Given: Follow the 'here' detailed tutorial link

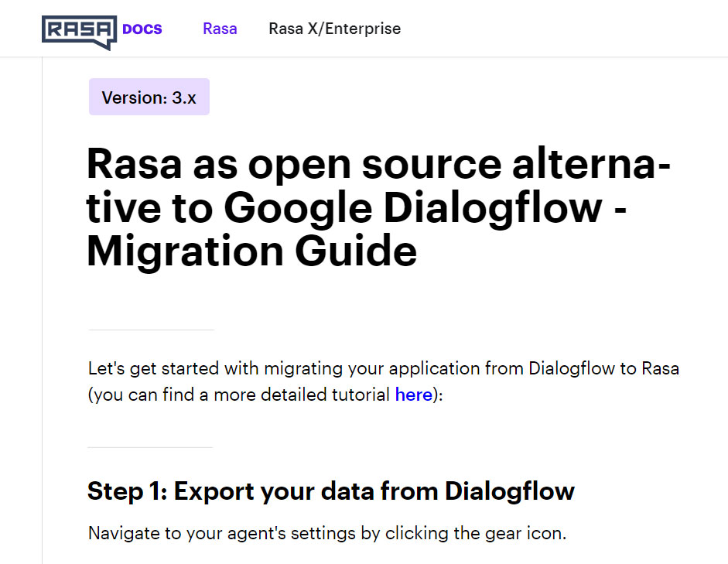Looking at the screenshot, I should tap(414, 395).
